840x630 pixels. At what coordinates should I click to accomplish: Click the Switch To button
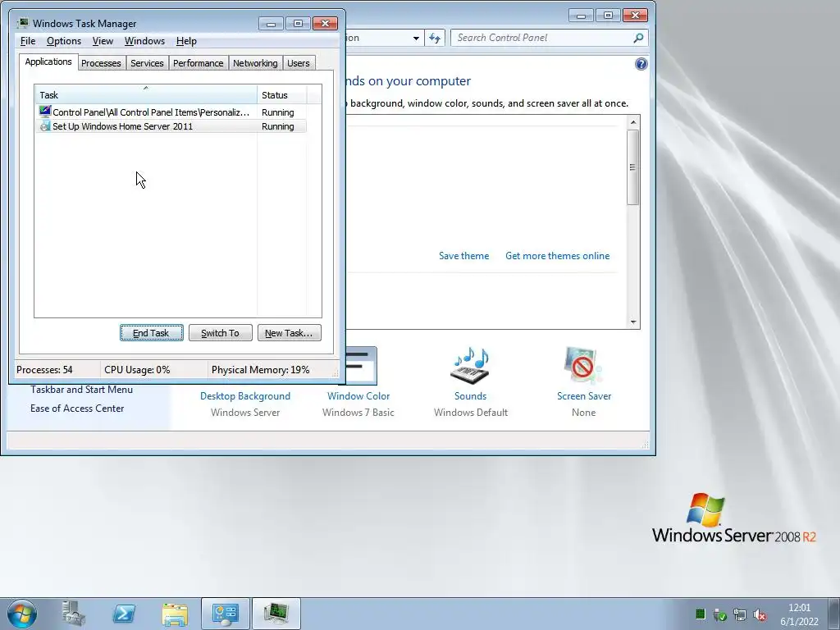[220, 333]
